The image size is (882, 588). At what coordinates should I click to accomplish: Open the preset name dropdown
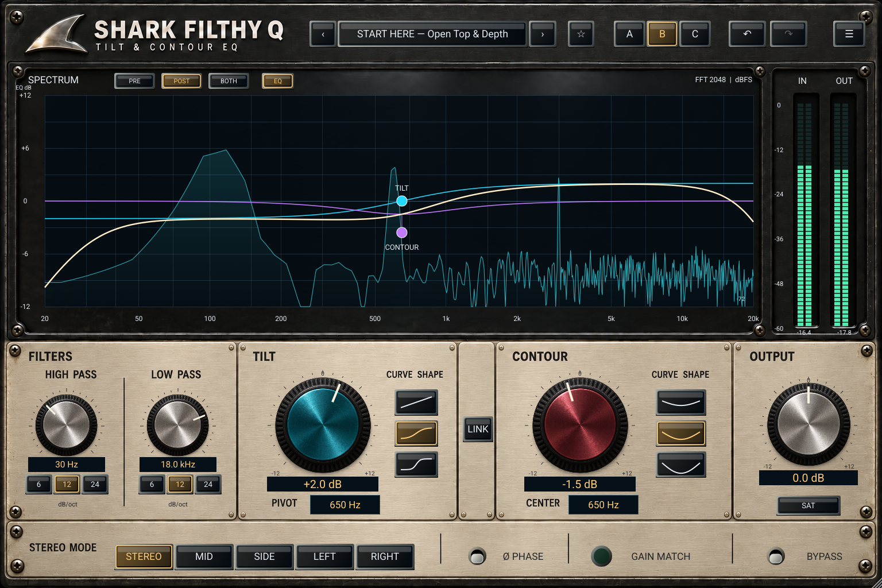432,34
